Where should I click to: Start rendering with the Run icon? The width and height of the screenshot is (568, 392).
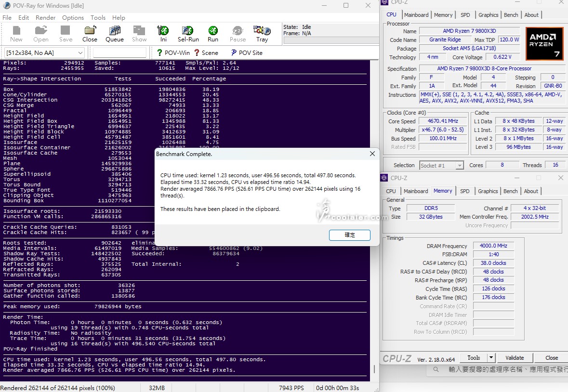click(x=213, y=34)
